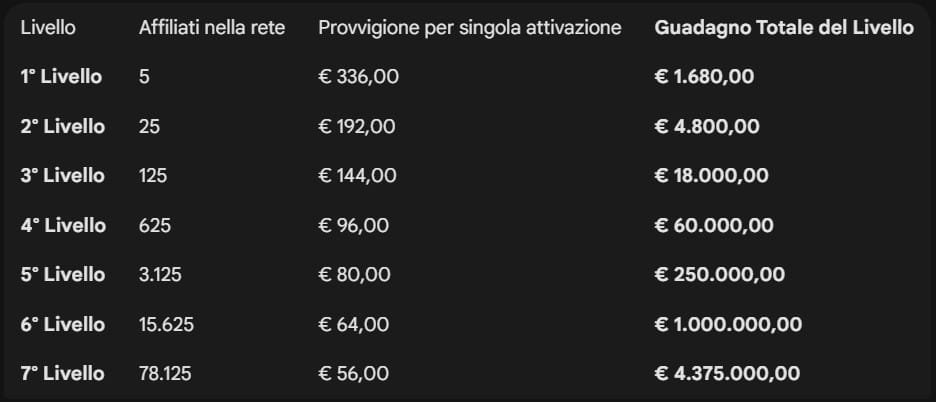This screenshot has width=936, height=402.
Task: Click the € 336,00 commission cell
Action: pos(358,77)
